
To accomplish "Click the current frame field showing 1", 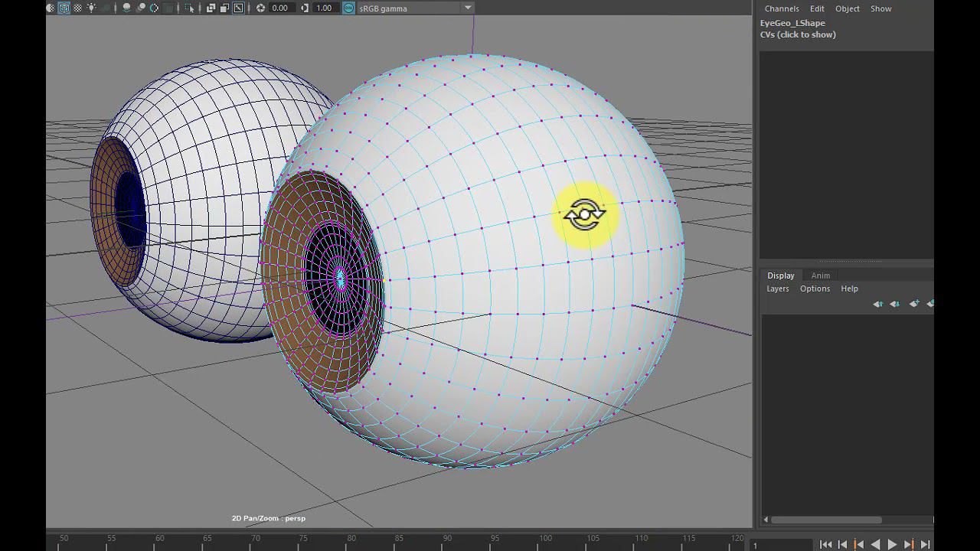I will (781, 545).
